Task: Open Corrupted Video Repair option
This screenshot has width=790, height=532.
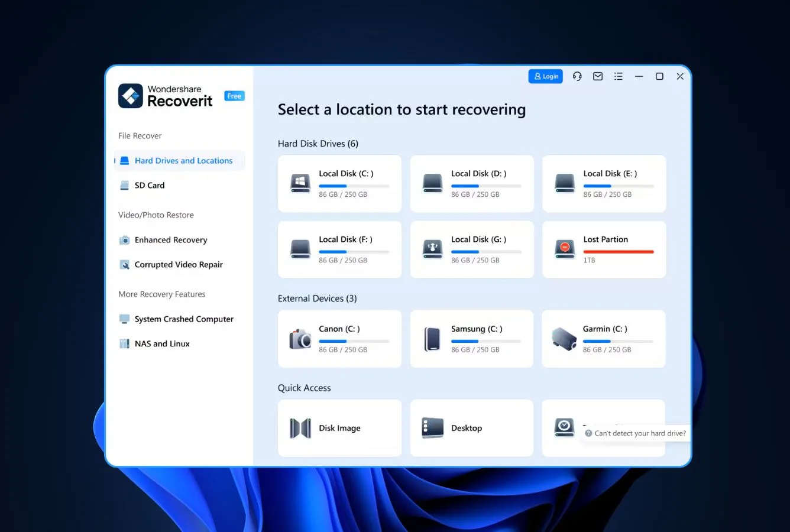Action: (x=180, y=265)
